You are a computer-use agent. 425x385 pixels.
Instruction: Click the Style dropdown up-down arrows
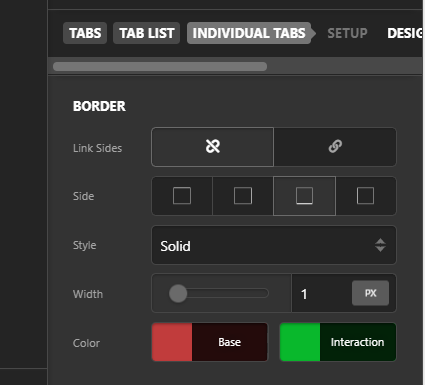380,245
